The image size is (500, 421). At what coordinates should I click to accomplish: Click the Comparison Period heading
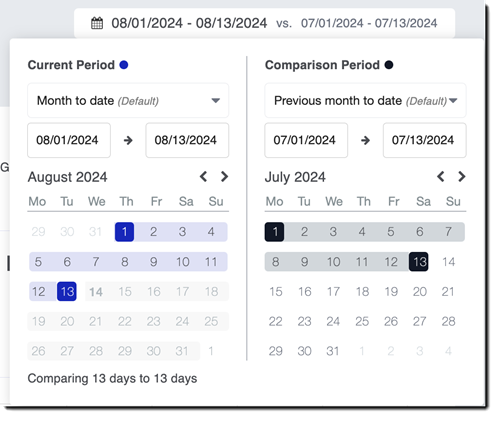pos(322,65)
